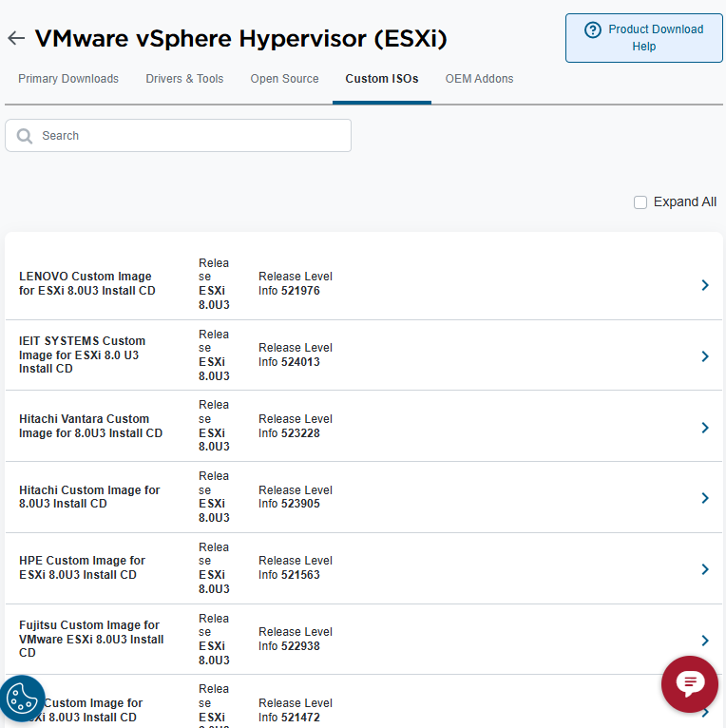The width and height of the screenshot is (726, 728).
Task: Open the Open Source tab
Action: tap(284, 79)
